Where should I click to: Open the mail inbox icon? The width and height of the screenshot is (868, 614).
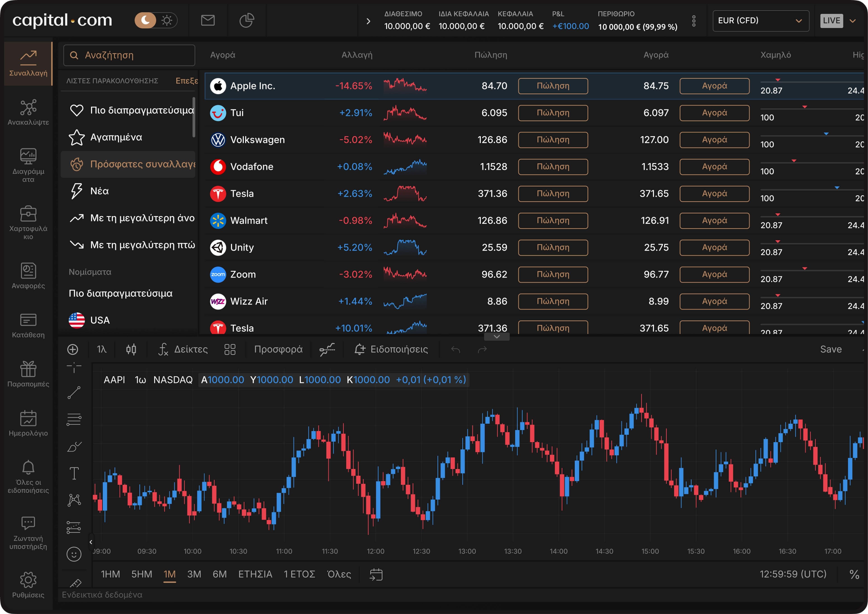click(x=208, y=20)
